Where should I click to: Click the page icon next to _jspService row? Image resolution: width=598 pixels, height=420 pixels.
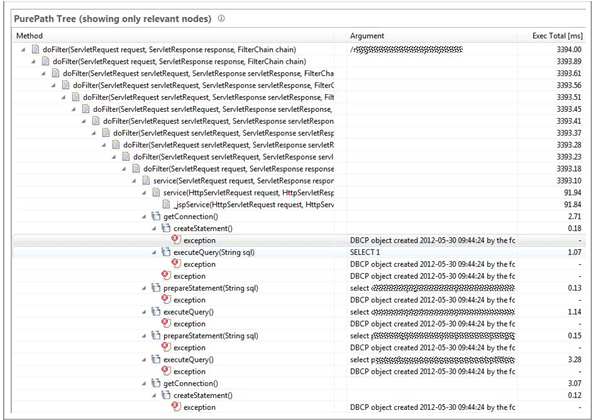[166, 204]
